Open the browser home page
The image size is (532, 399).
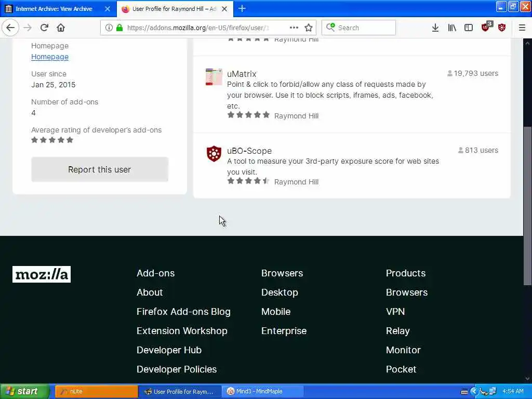tap(61, 28)
